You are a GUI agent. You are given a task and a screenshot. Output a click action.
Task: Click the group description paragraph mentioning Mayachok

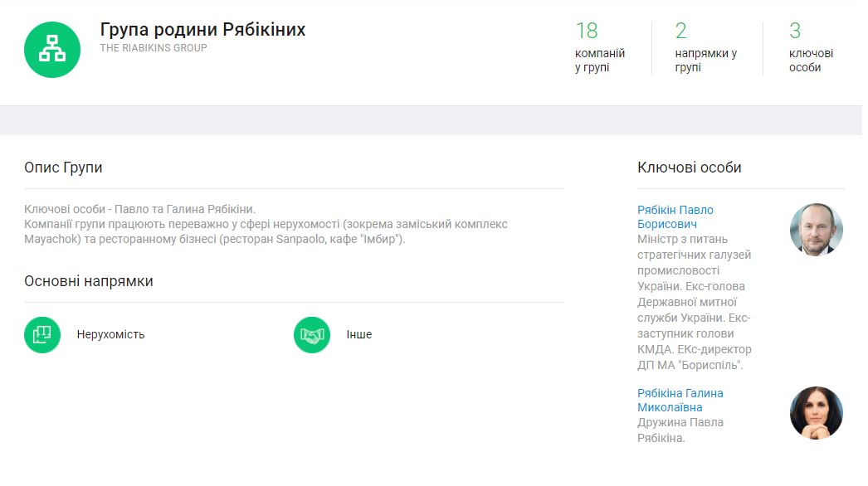tap(266, 225)
